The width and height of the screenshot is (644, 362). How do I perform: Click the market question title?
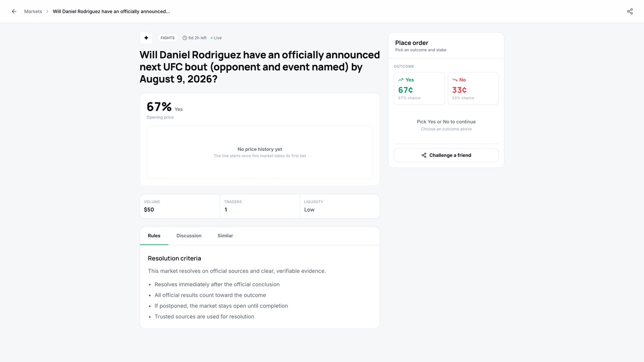click(260, 67)
